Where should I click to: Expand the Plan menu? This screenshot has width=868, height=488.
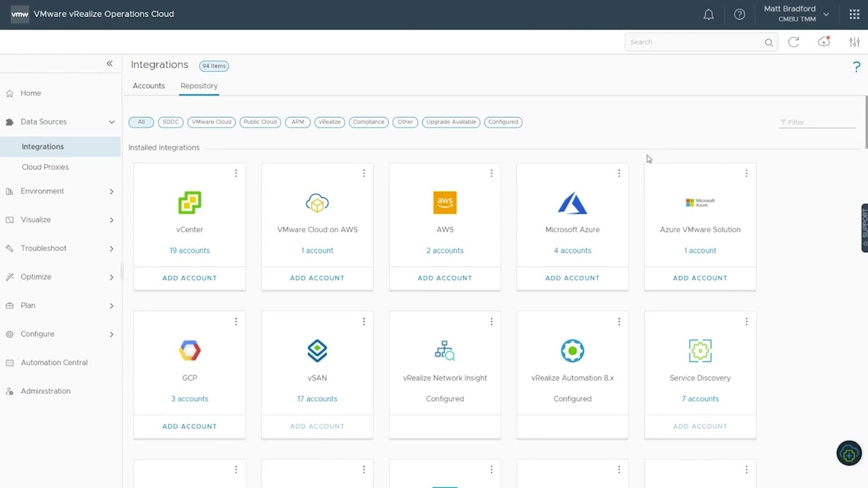[x=112, y=306]
